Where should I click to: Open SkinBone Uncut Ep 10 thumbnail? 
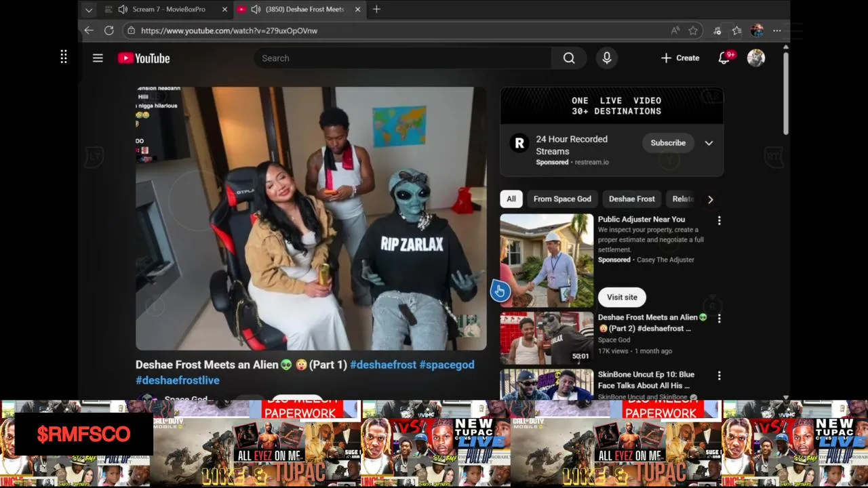click(547, 384)
